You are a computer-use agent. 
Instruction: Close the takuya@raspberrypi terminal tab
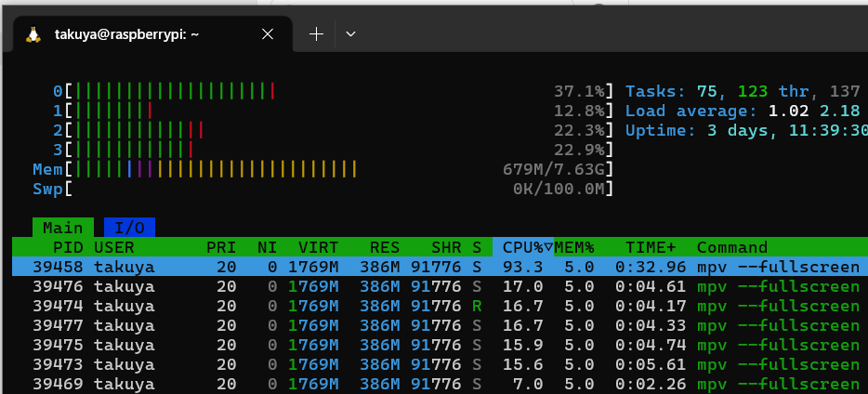(268, 34)
